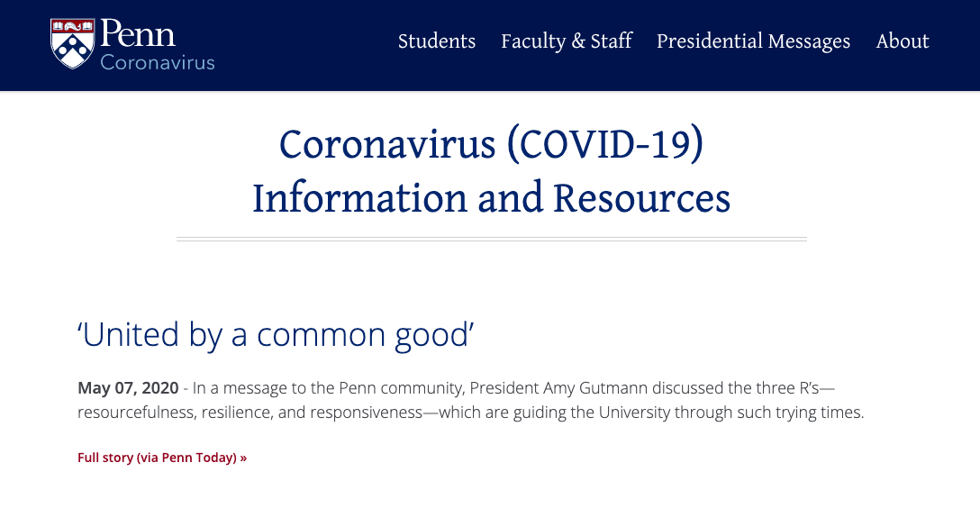Open the About page

pyautogui.click(x=903, y=41)
